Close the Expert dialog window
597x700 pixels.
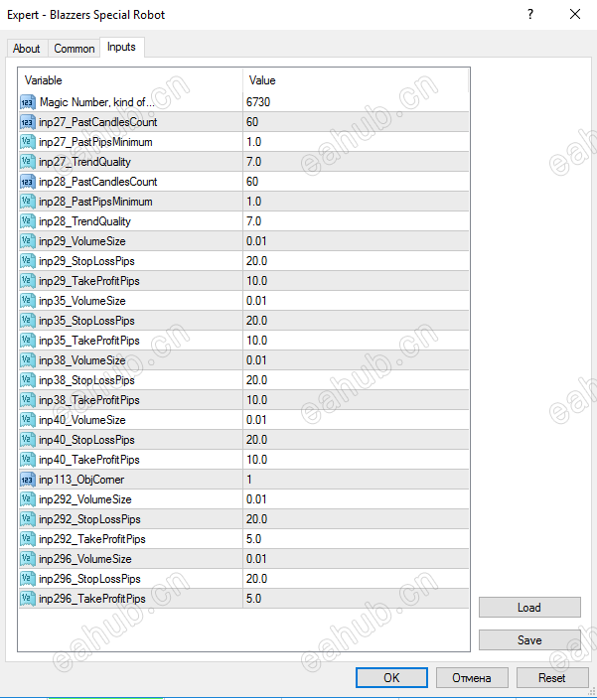(x=575, y=14)
